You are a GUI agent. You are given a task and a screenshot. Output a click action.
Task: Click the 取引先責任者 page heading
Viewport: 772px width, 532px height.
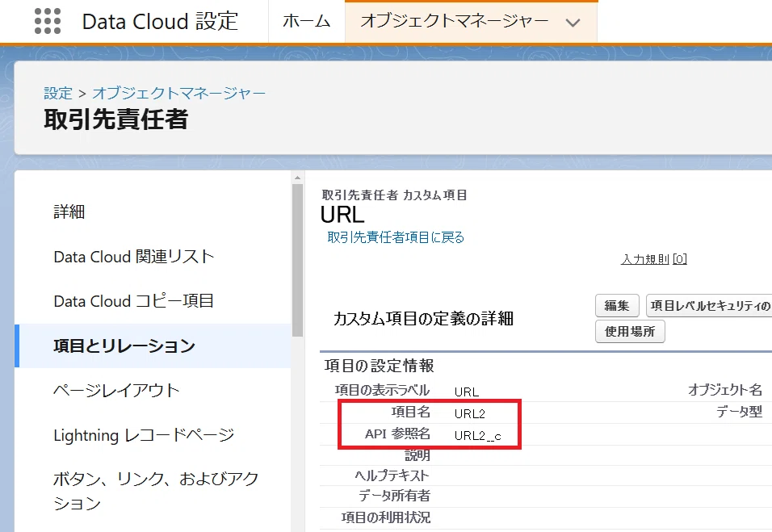tap(116, 119)
